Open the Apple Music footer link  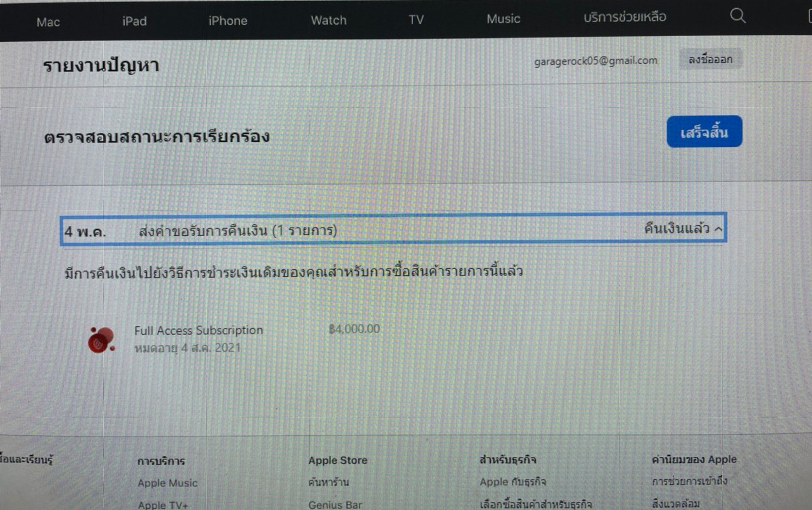(168, 483)
